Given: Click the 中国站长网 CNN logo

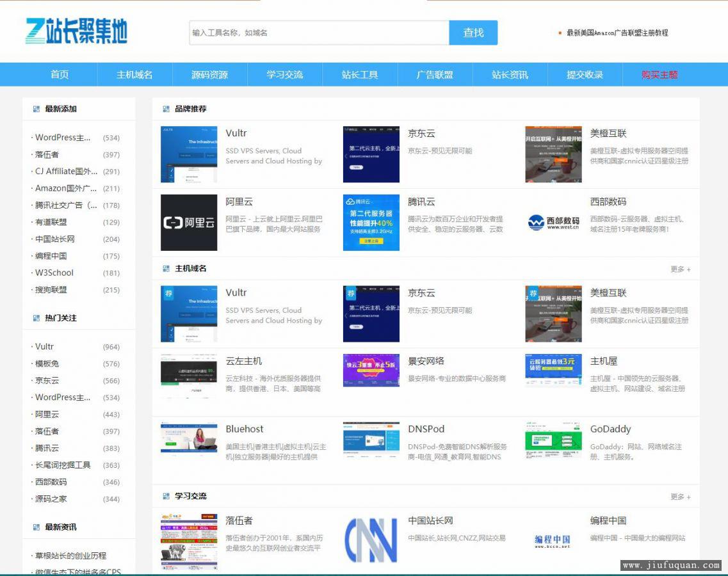Looking at the screenshot, I should (371, 540).
